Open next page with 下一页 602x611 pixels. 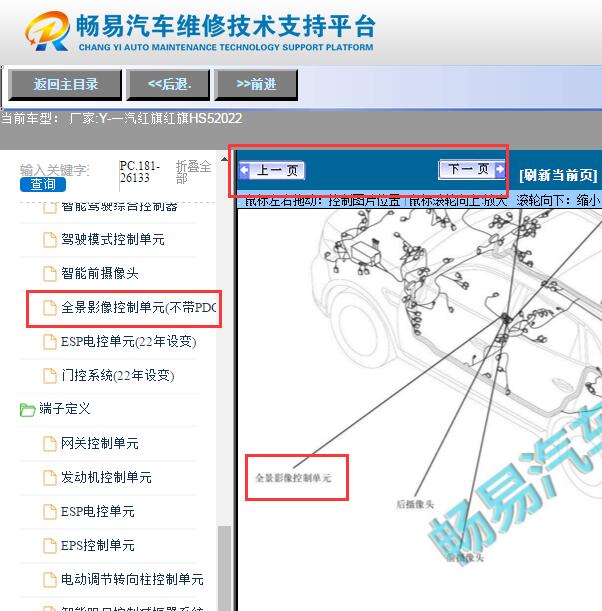click(x=472, y=170)
